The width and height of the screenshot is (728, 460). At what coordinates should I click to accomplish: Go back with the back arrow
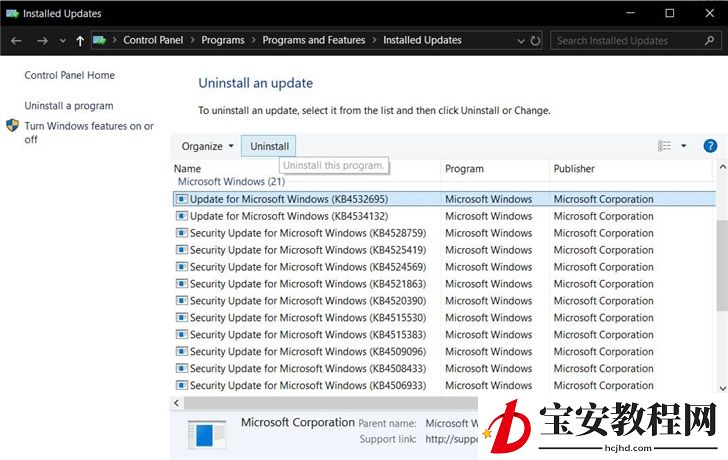point(16,41)
